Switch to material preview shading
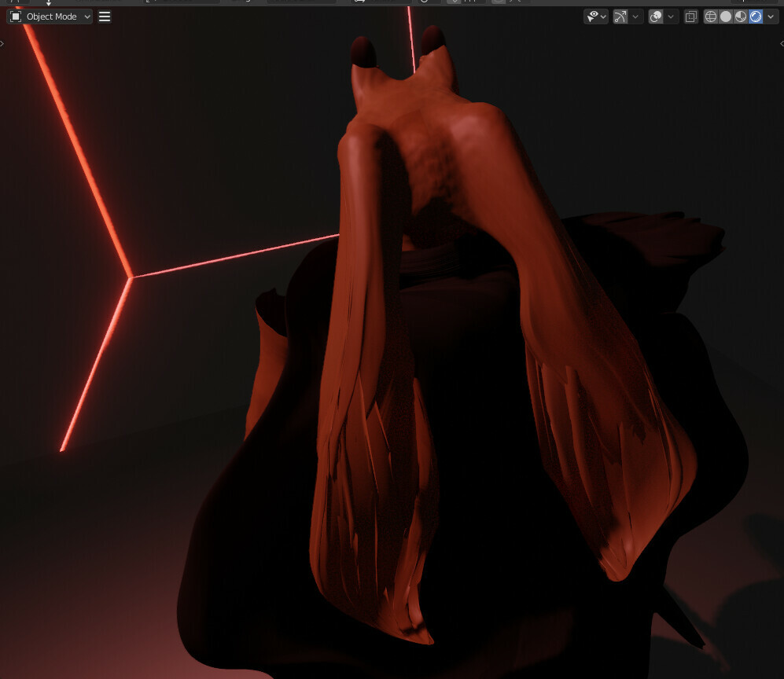The image size is (784, 679). point(741,17)
